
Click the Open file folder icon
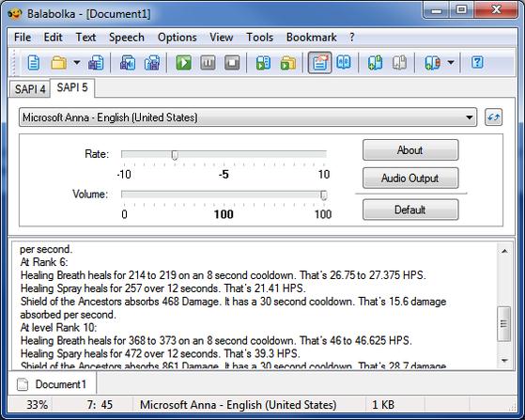pyautogui.click(x=58, y=63)
